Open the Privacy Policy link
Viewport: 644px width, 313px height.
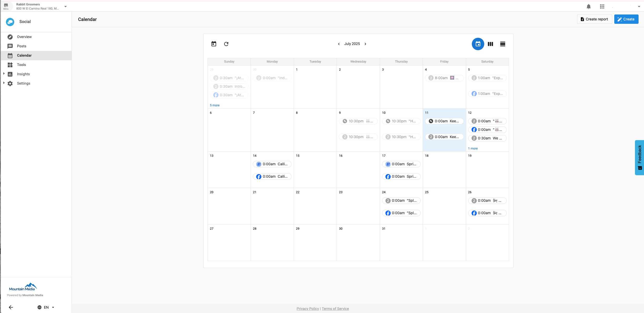(x=307, y=309)
